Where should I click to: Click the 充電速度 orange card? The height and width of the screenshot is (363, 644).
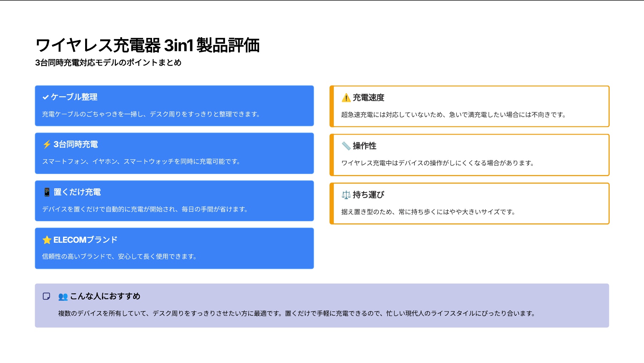pyautogui.click(x=469, y=106)
